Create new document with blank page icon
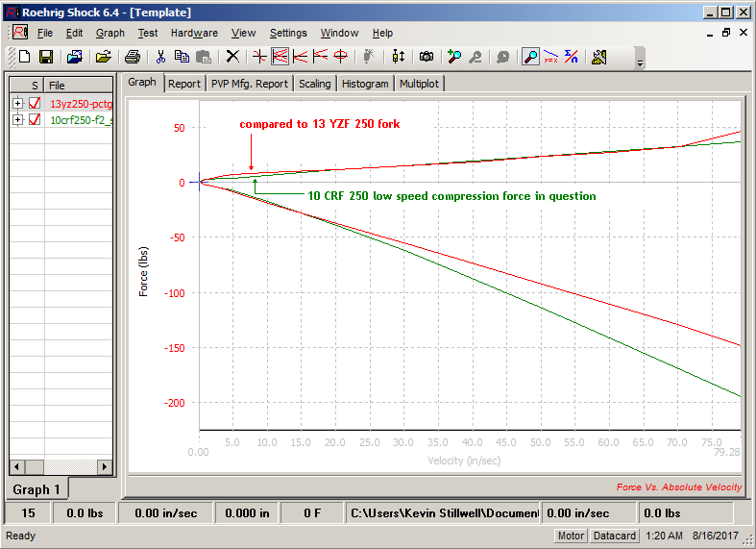Viewport: 756px width, 549px height. [x=25, y=57]
